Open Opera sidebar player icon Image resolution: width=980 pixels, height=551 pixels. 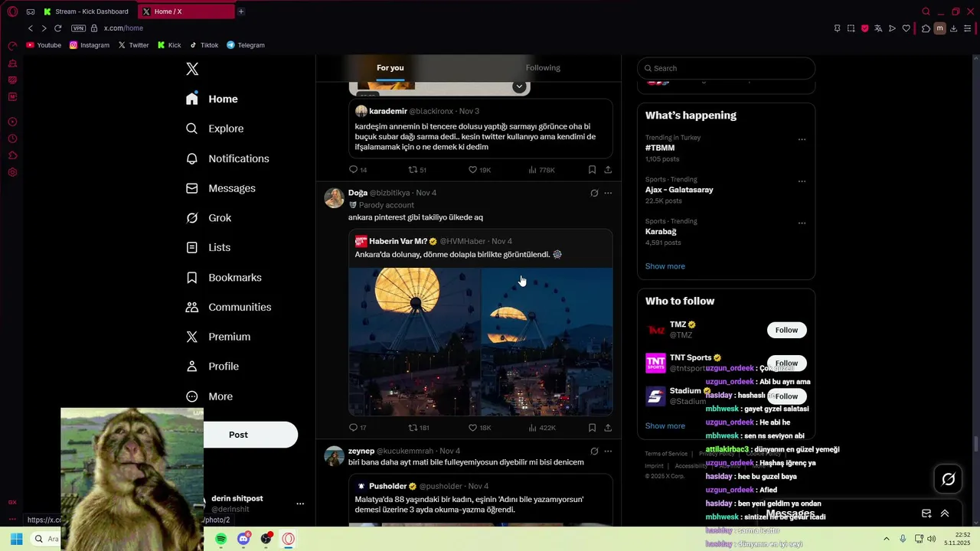(x=12, y=122)
